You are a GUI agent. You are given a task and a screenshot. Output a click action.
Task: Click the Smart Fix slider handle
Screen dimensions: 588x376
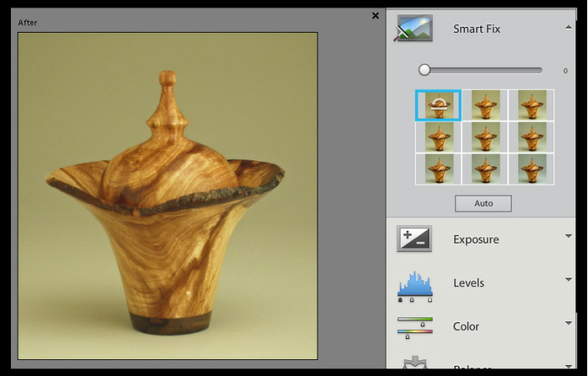[x=424, y=70]
